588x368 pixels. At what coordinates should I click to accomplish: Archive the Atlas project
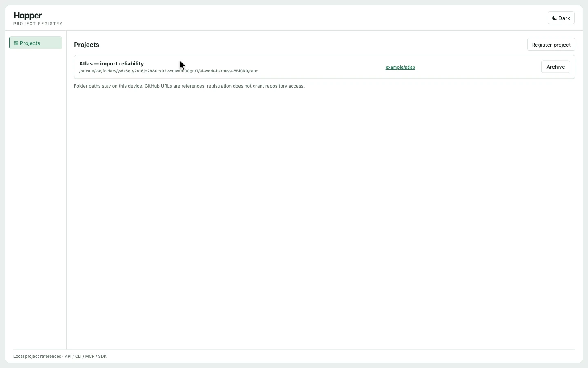pos(556,67)
